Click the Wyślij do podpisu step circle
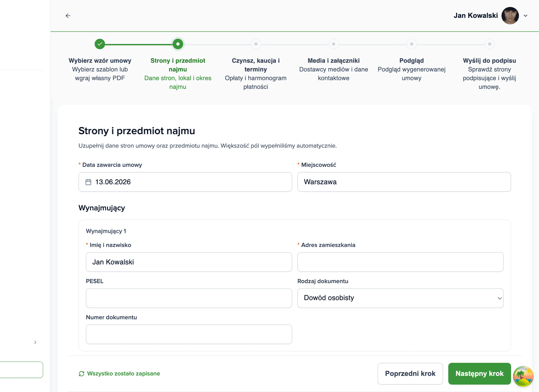 pyautogui.click(x=489, y=44)
